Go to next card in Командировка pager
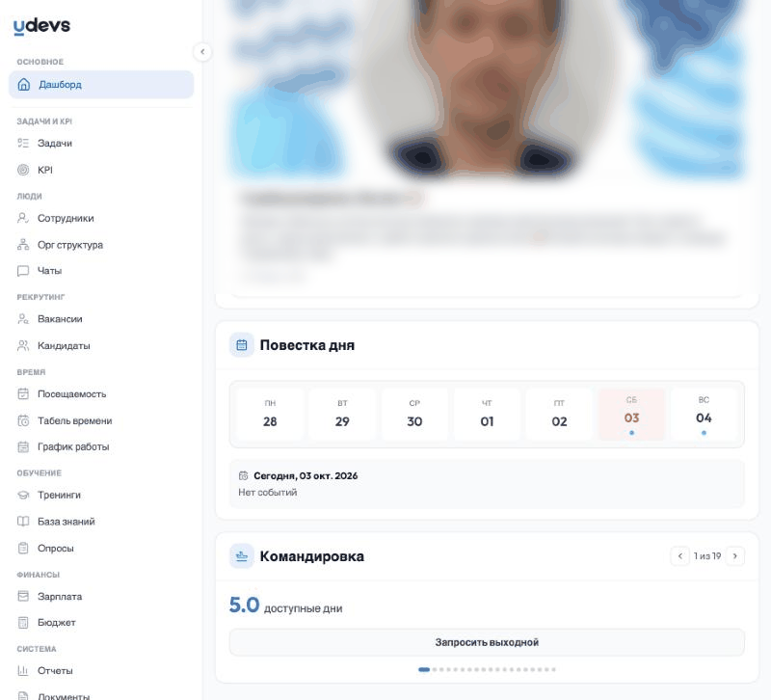This screenshot has height=700, width=771. click(735, 556)
